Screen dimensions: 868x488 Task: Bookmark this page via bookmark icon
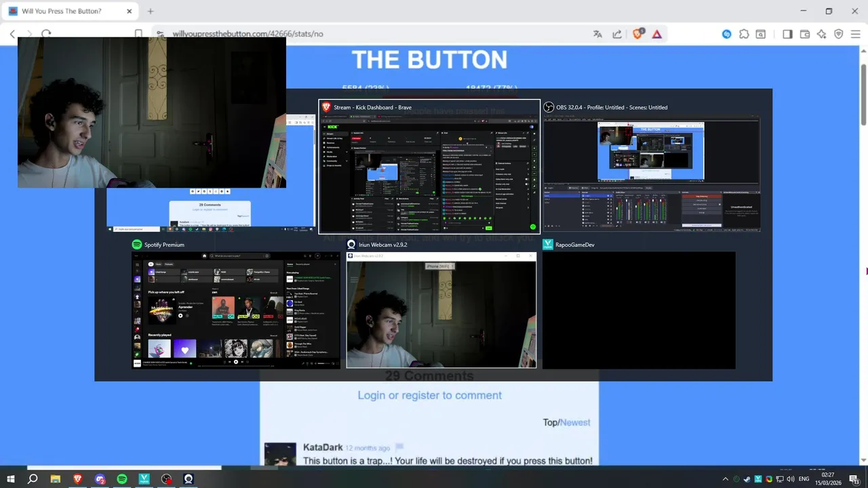pyautogui.click(x=138, y=34)
